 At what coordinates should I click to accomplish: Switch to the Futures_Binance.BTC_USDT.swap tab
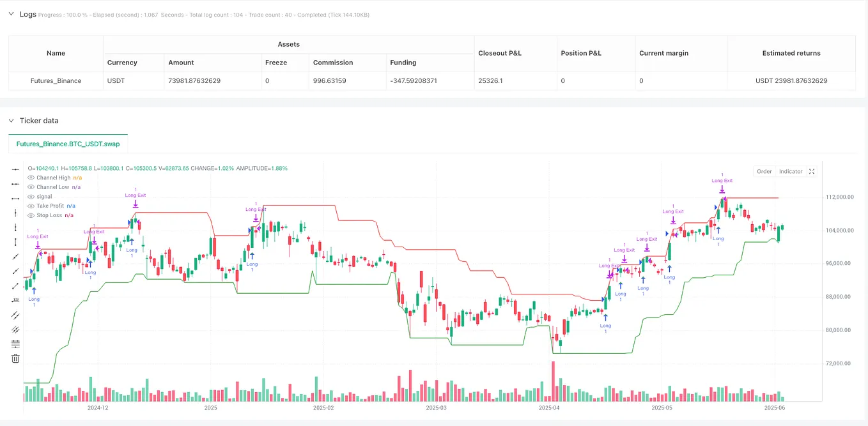click(x=68, y=144)
